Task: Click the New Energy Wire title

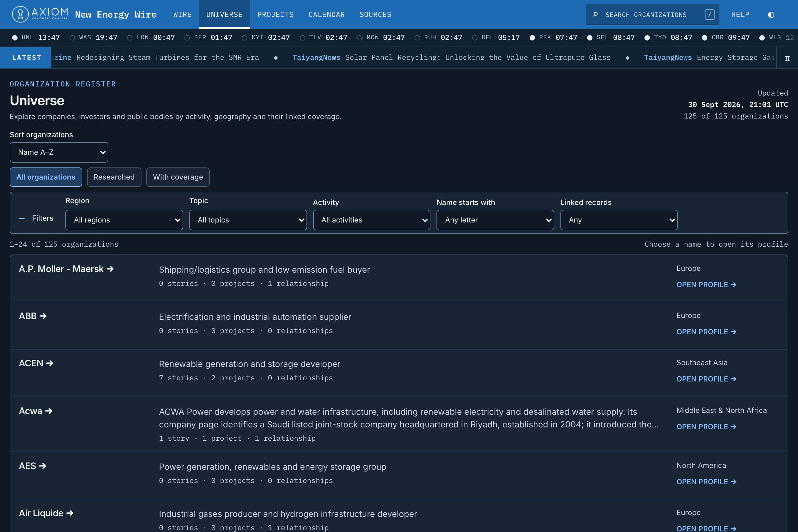Action: click(x=116, y=15)
